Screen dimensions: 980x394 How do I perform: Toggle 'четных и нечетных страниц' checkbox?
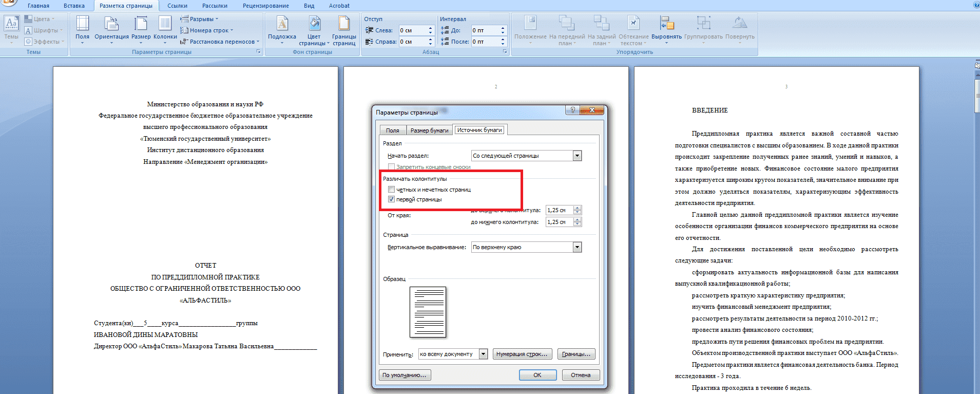click(x=391, y=190)
